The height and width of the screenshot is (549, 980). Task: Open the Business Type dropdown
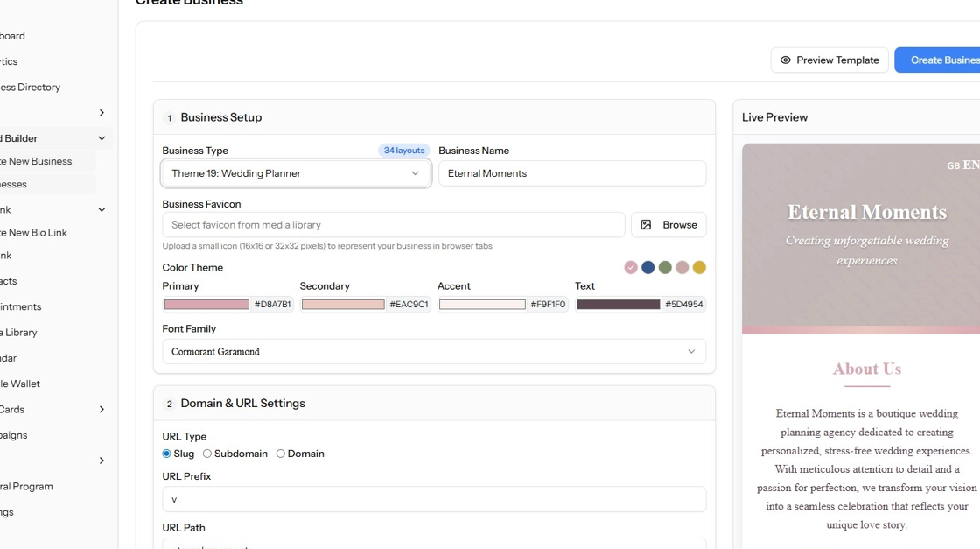point(297,173)
